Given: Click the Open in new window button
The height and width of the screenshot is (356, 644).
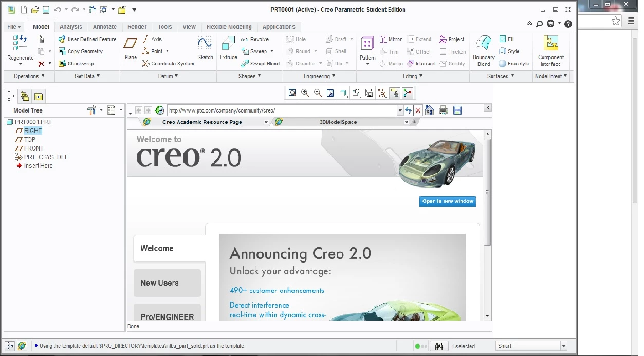Looking at the screenshot, I should point(448,201).
